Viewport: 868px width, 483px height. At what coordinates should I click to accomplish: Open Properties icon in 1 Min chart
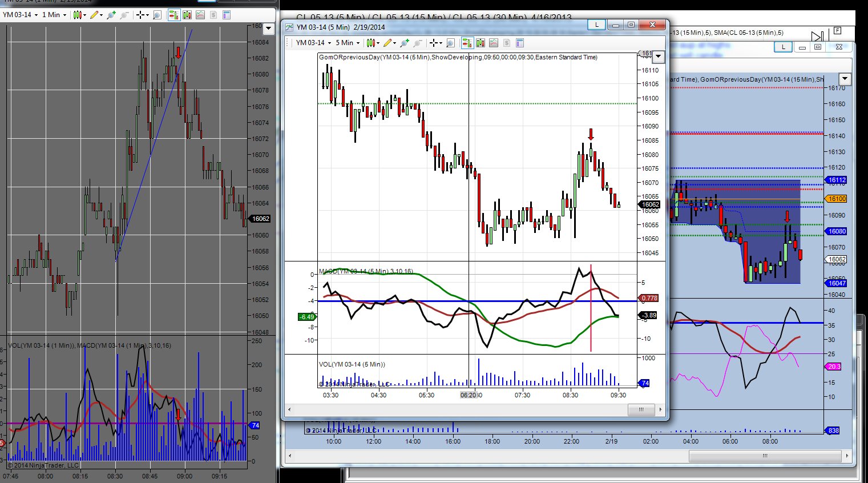click(227, 15)
